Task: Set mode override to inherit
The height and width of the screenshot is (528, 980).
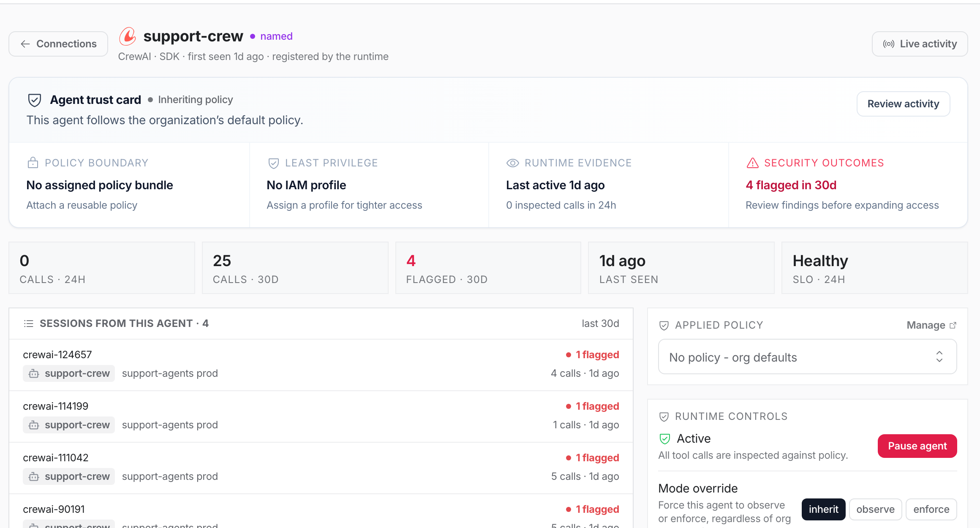Action: 823,509
